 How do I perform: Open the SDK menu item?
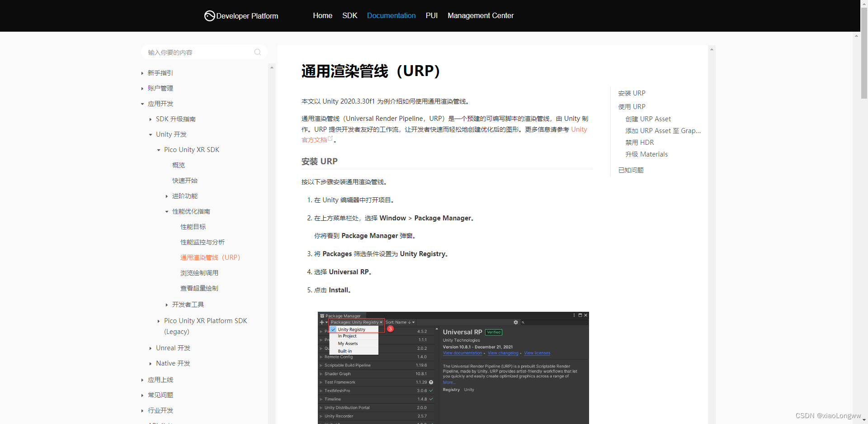(x=350, y=15)
